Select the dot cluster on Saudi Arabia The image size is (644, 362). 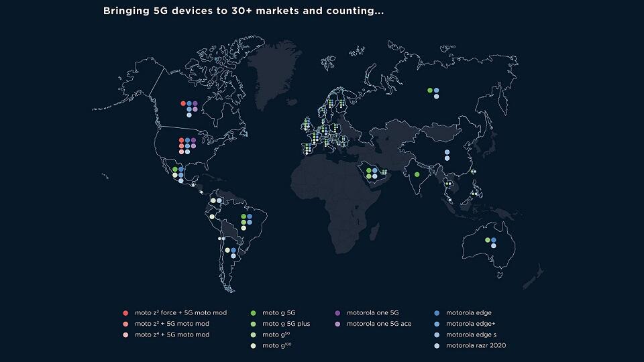(x=372, y=173)
